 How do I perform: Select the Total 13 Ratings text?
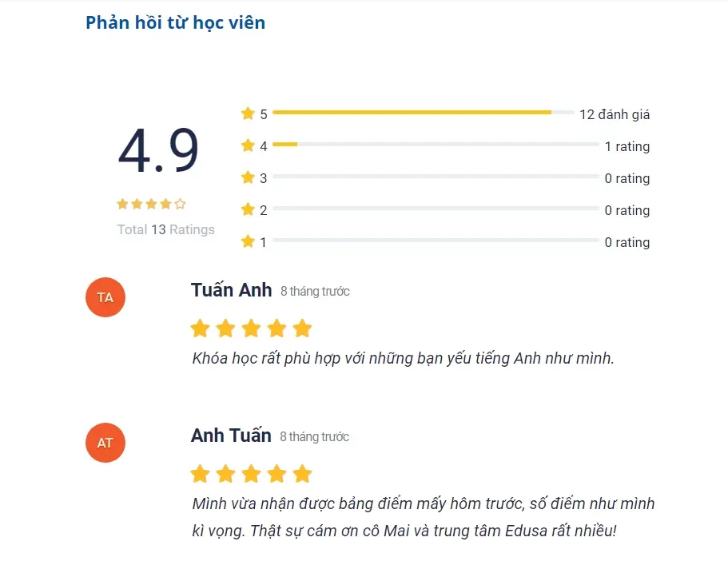click(x=165, y=229)
